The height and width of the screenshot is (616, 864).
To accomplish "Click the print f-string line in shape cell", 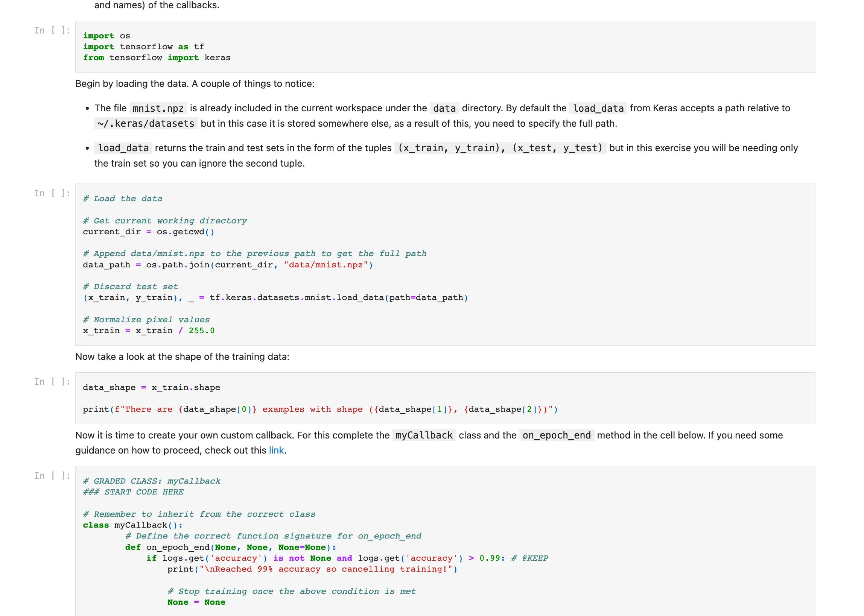I will pos(320,409).
